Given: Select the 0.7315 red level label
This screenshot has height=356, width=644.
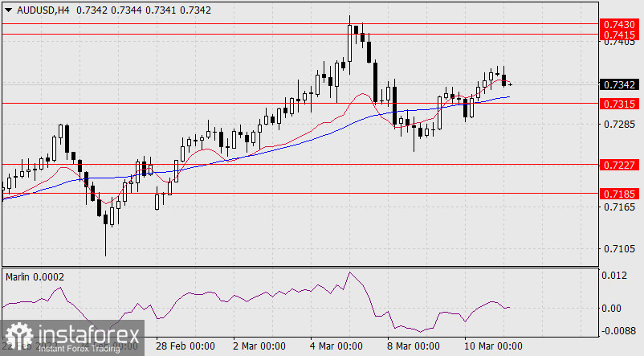Looking at the screenshot, I should tap(619, 104).
